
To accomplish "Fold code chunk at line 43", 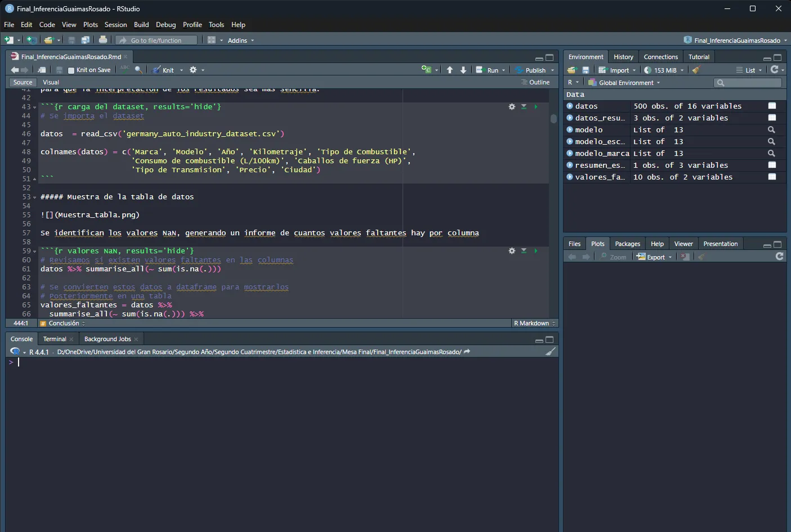I will pos(34,107).
